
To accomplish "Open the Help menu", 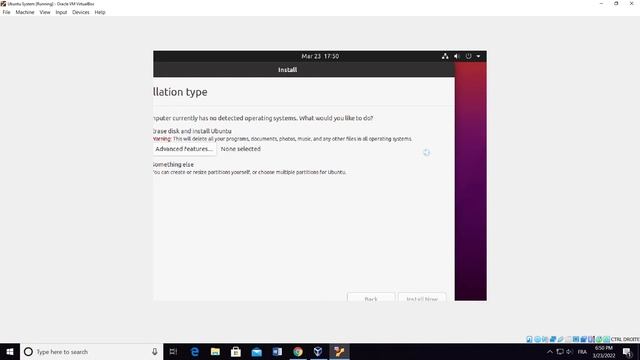I will tap(100, 12).
